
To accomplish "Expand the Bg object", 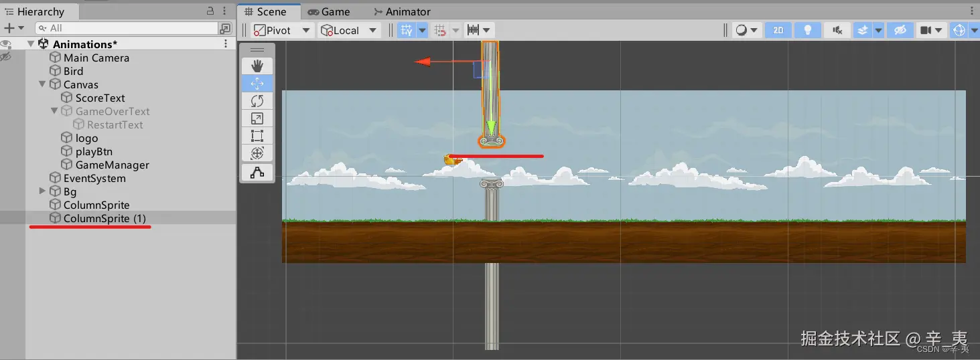I will (x=43, y=191).
